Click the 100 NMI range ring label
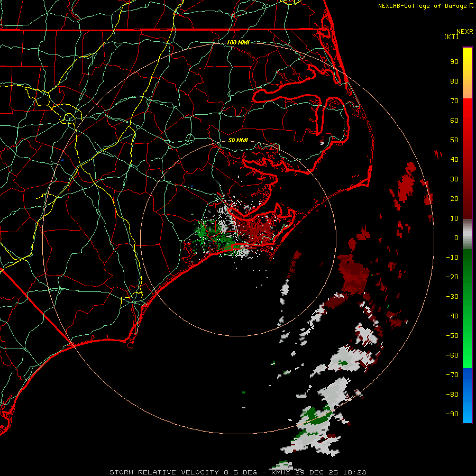476x476 pixels. (x=238, y=42)
